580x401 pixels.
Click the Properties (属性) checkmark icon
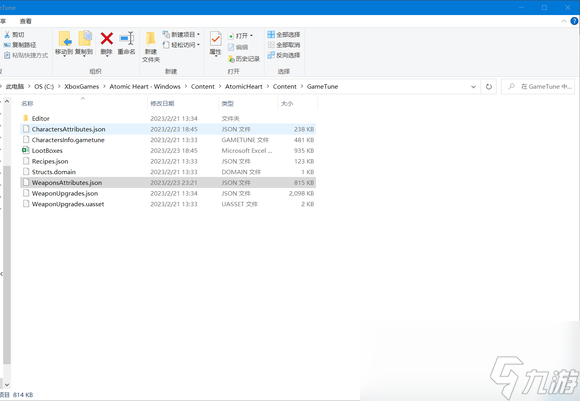215,38
